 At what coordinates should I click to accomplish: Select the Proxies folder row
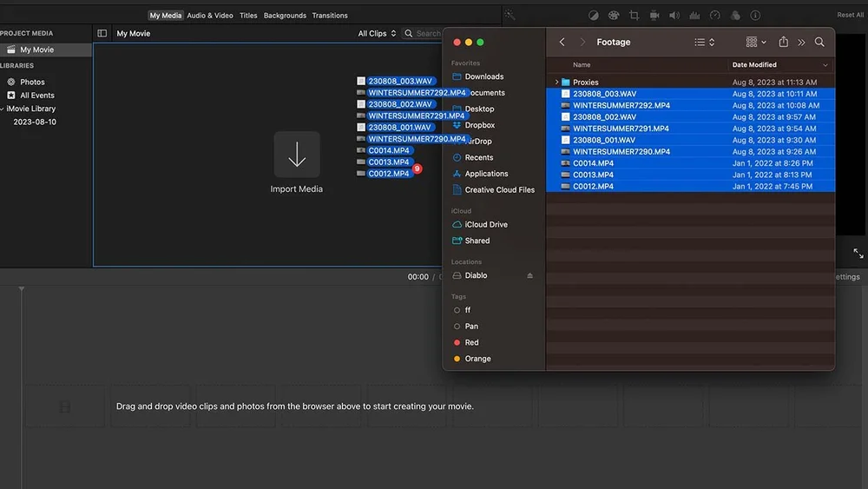point(690,82)
